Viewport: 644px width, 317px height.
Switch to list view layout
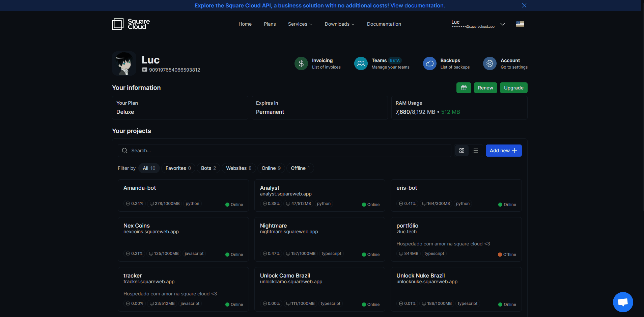[475, 151]
